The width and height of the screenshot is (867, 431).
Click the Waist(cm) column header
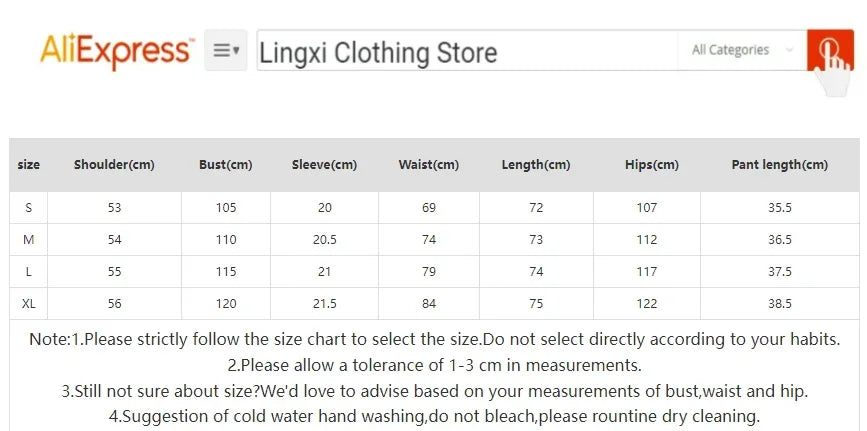tap(428, 165)
